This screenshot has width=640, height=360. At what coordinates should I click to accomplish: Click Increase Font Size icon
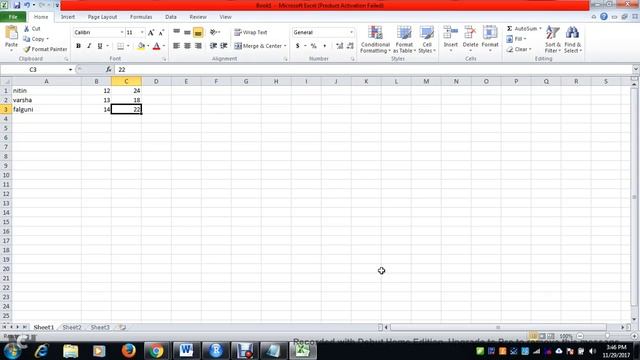151,33
